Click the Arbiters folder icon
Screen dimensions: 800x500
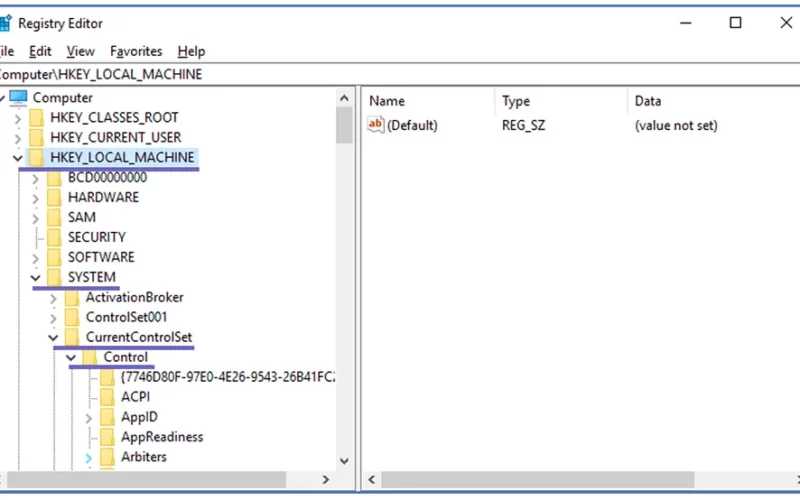[107, 457]
